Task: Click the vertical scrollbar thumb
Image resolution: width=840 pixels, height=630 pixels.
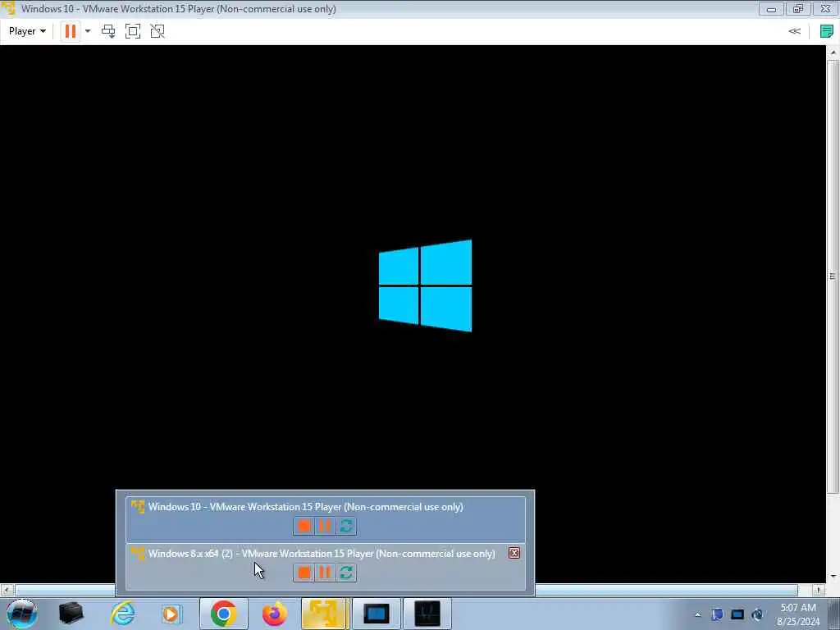Action: (x=833, y=276)
